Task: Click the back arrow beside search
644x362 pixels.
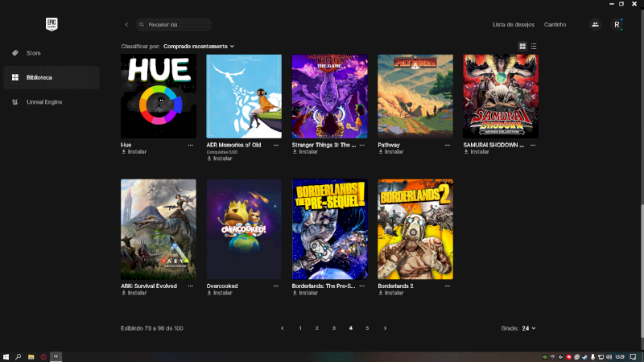Action: [126, 25]
